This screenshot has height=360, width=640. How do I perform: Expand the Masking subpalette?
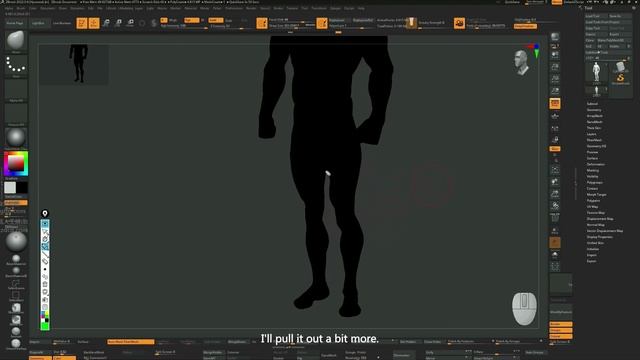593,171
